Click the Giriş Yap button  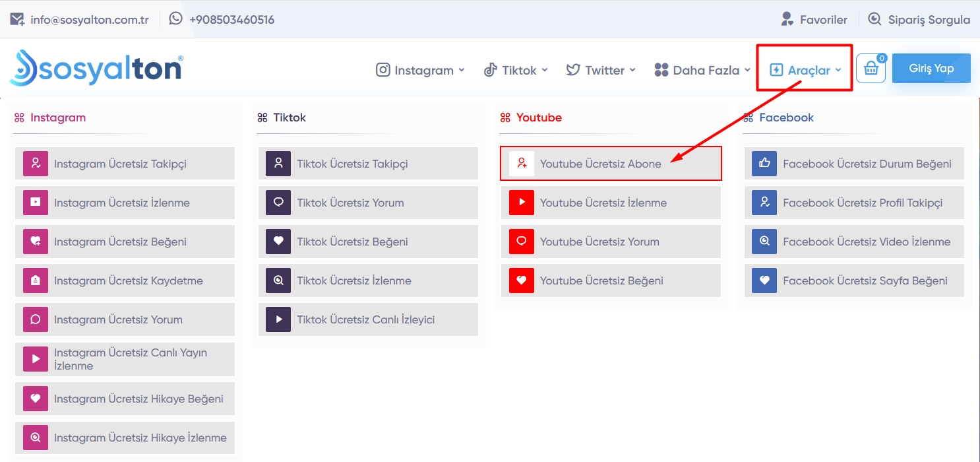click(931, 69)
